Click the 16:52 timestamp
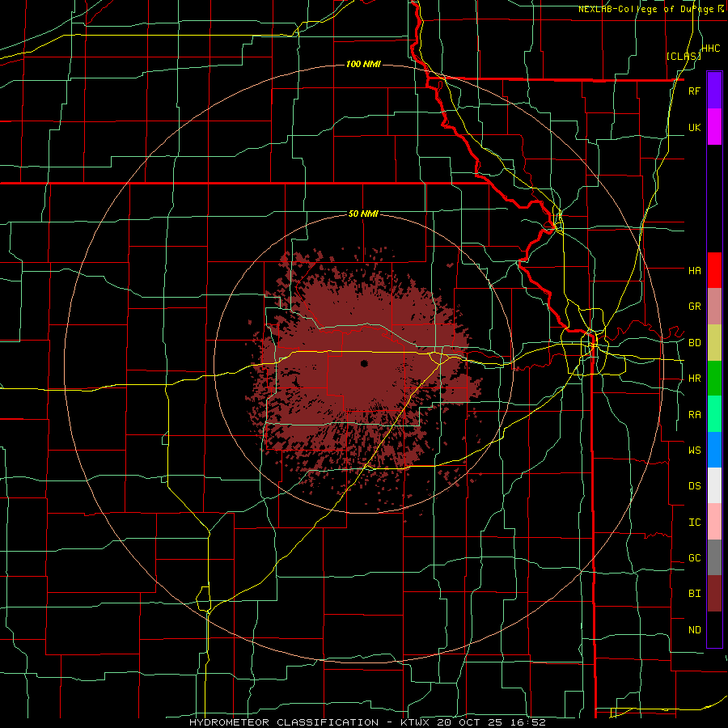The width and height of the screenshot is (728, 728). tap(529, 722)
